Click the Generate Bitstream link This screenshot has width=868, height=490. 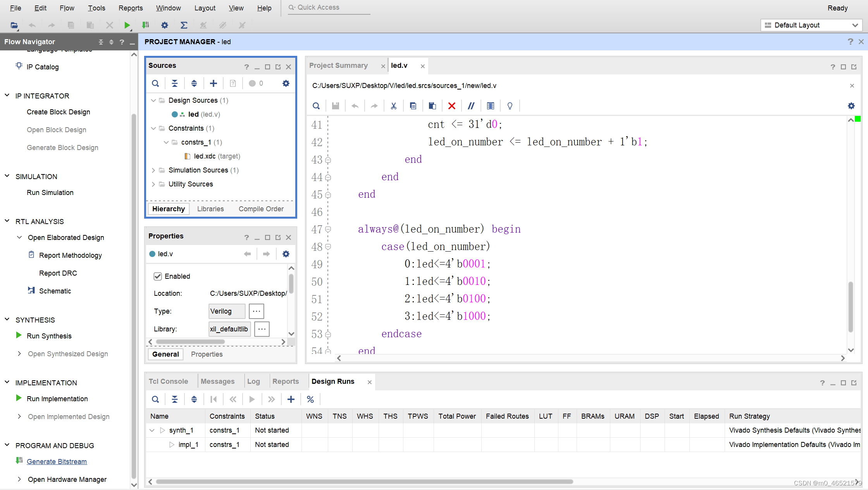(57, 462)
